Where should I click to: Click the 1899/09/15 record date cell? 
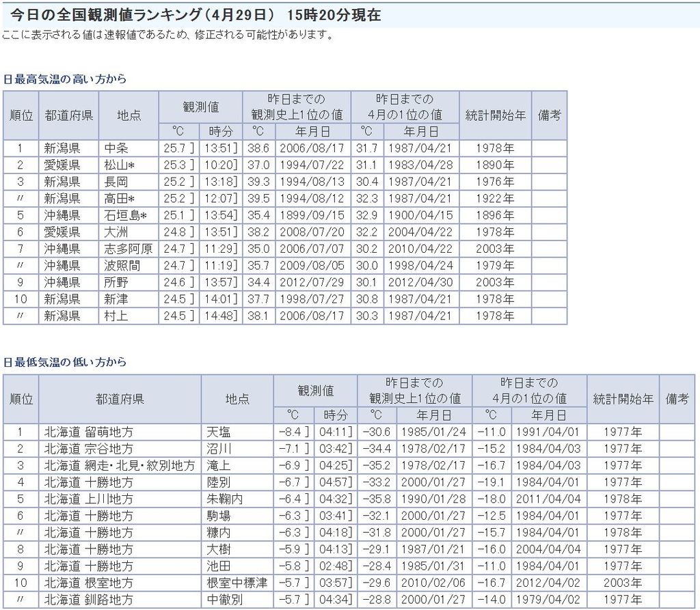pos(310,215)
